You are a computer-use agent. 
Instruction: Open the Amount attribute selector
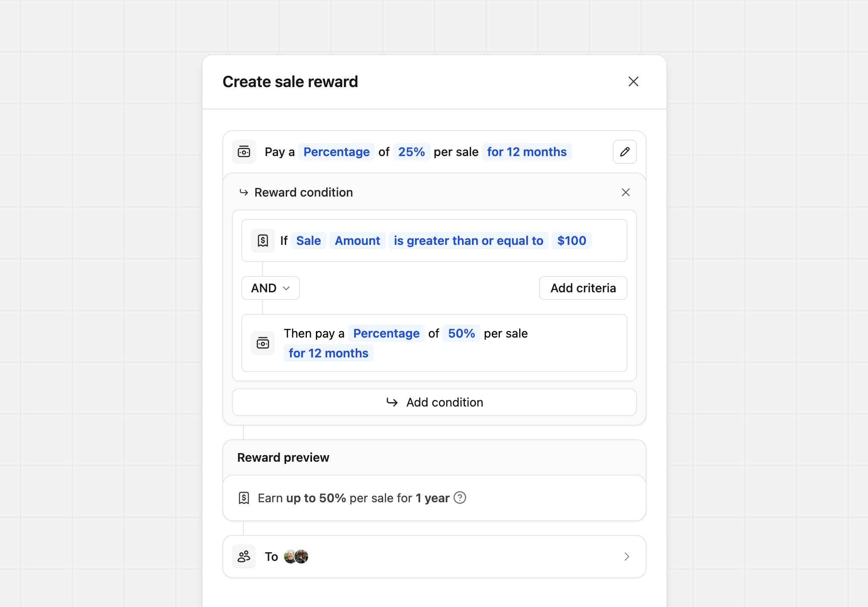click(x=357, y=241)
